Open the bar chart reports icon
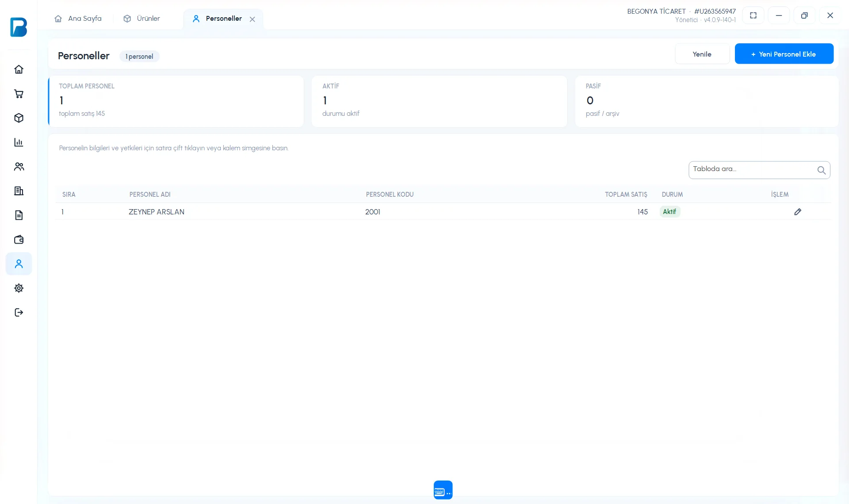This screenshot has width=849, height=504. click(x=19, y=142)
